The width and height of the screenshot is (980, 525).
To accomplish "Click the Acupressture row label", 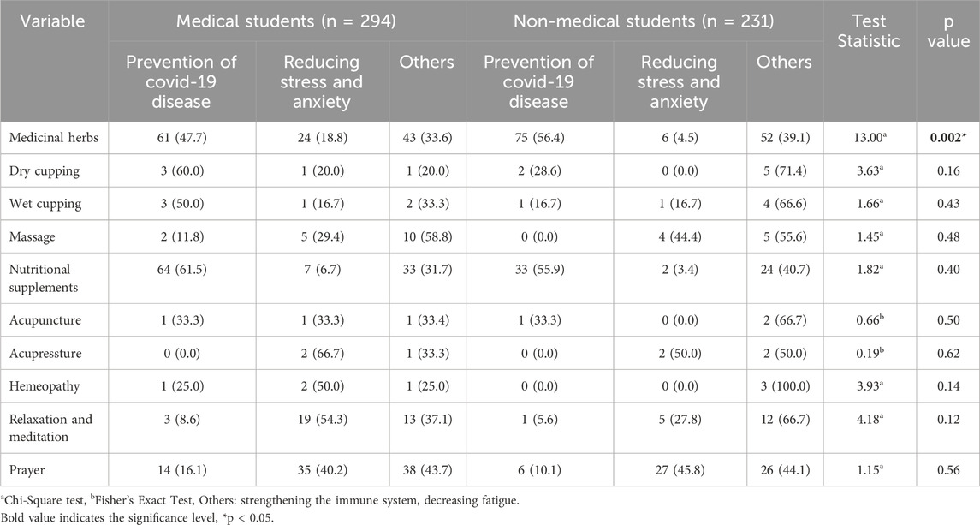I will [45, 354].
